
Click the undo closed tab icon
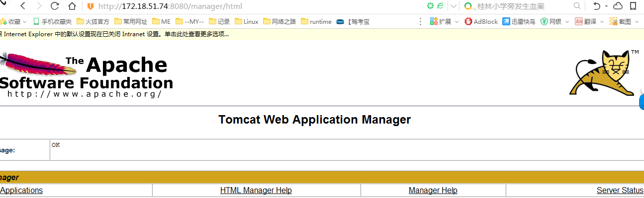pos(596,6)
